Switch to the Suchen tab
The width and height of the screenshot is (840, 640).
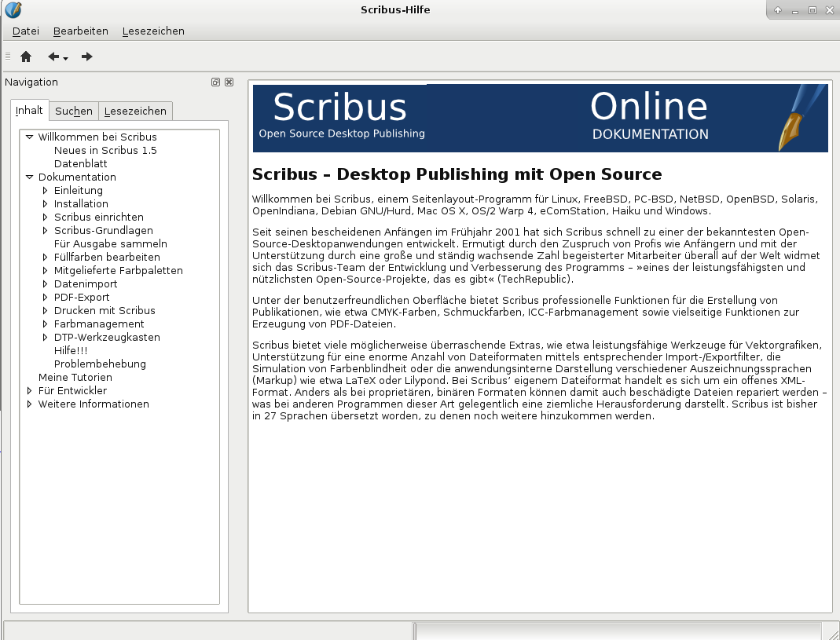[x=74, y=112]
